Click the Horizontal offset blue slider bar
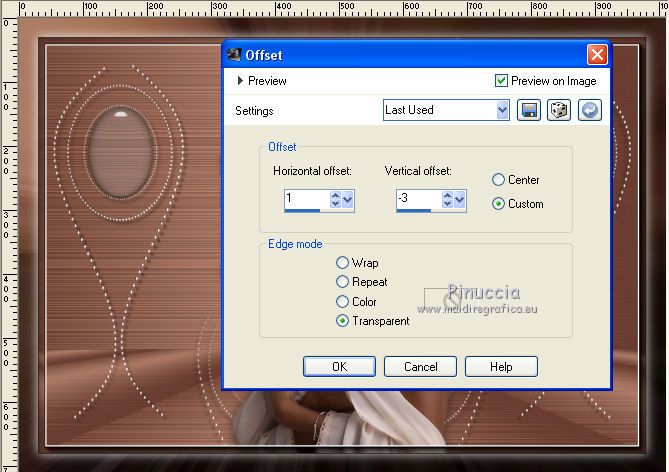This screenshot has width=669, height=472. (302, 210)
